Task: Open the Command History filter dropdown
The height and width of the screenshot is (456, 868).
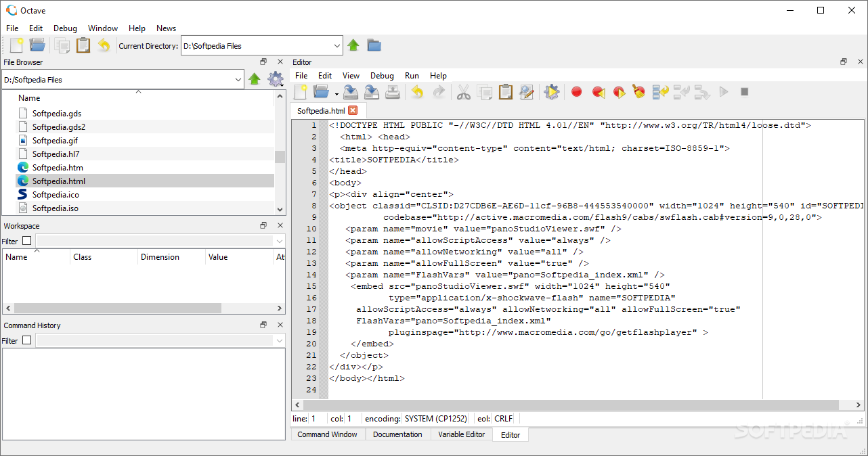Action: tap(279, 341)
